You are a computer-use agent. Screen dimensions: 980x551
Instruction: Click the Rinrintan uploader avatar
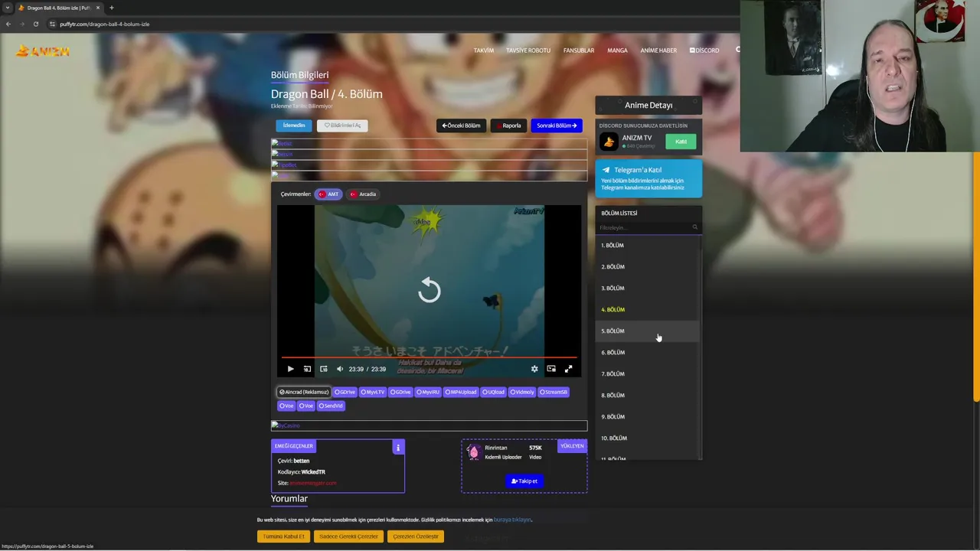click(x=473, y=452)
